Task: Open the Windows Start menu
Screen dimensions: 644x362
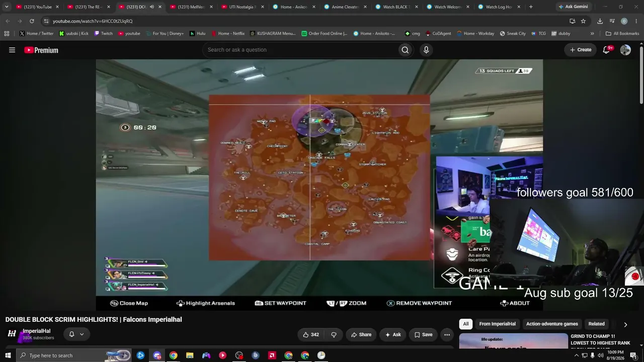Action: (8, 355)
